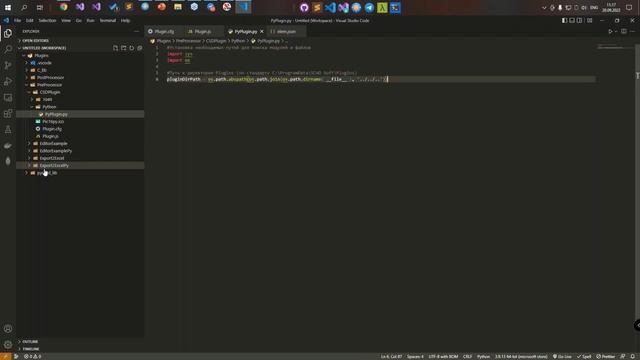640x360 pixels.
Task: Toggle the bottom panel layout icon
Action: (x=572, y=20)
